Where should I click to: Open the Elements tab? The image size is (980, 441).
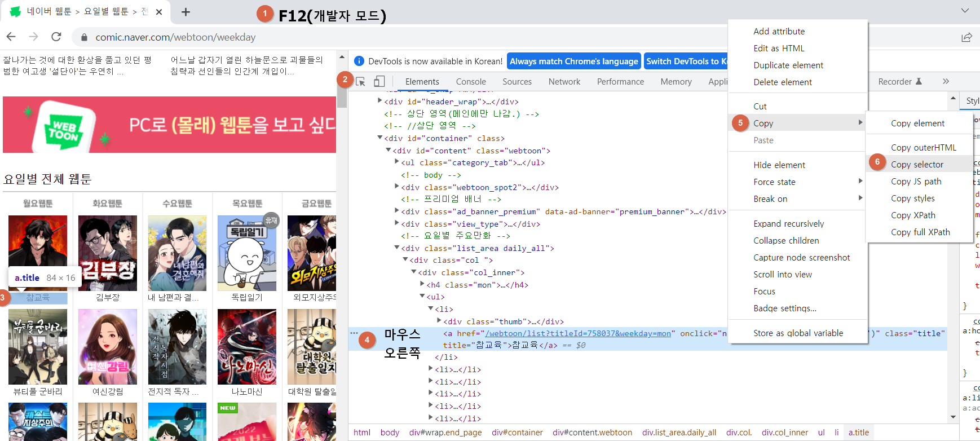(422, 82)
